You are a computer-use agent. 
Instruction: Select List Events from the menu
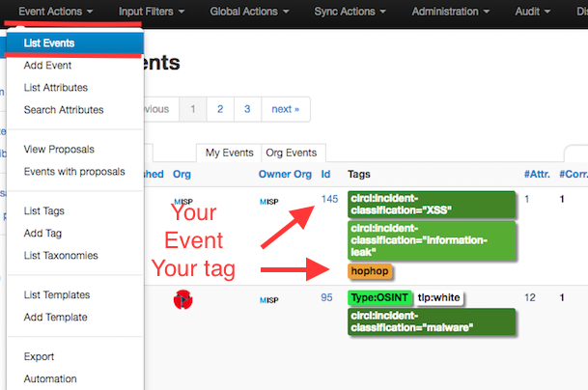[x=49, y=43]
